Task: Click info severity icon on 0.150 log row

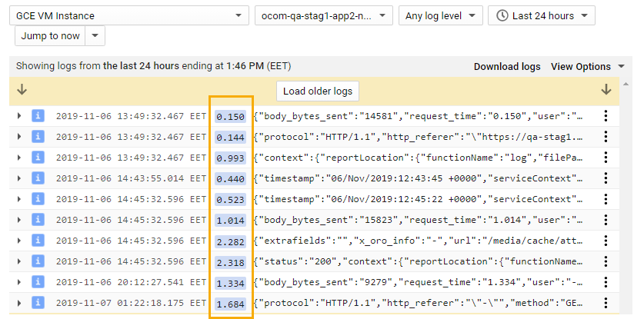Action: pos(37,116)
